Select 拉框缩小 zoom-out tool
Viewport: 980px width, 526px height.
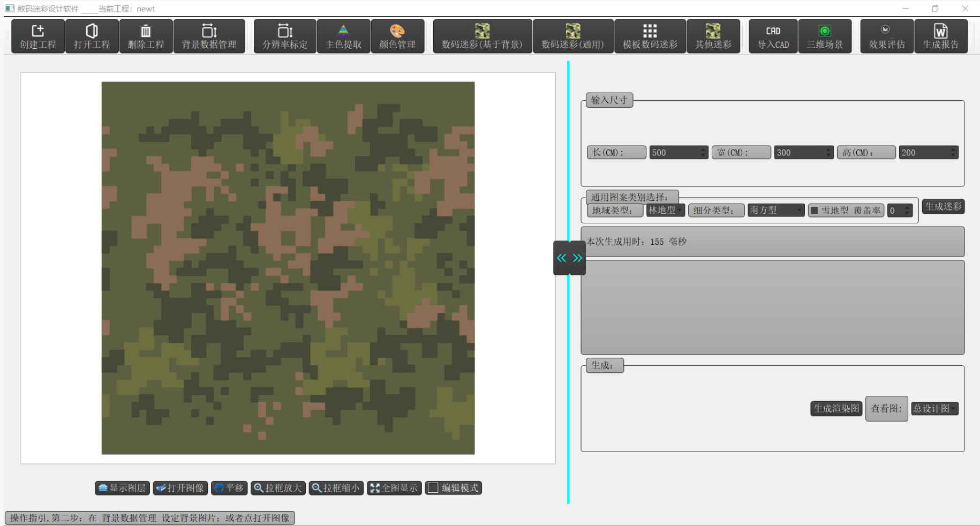336,488
